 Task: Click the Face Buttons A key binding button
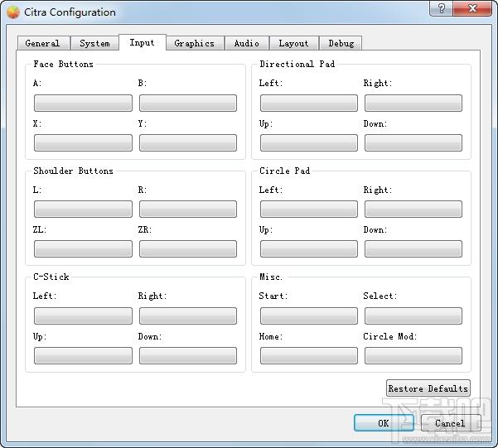pos(83,103)
